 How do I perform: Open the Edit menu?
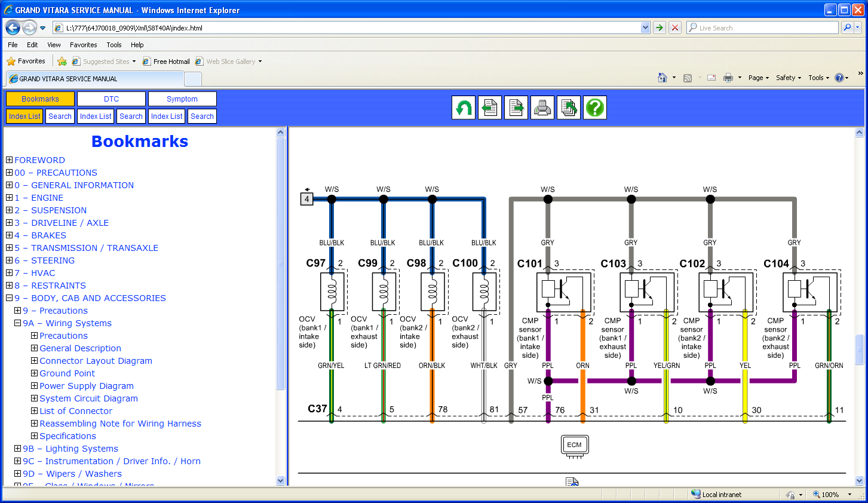[x=32, y=45]
